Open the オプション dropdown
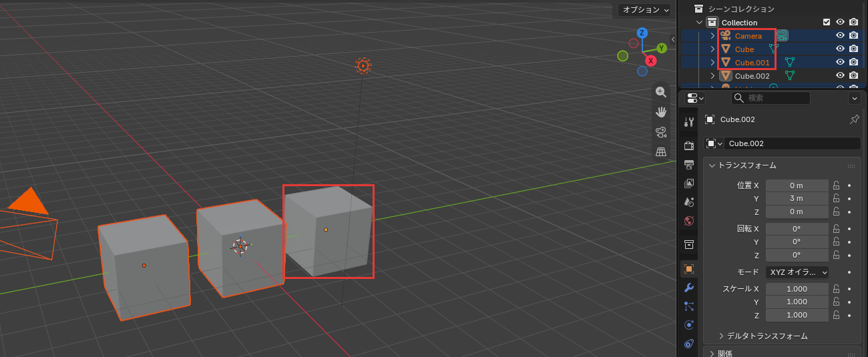The image size is (868, 357). pos(644,9)
